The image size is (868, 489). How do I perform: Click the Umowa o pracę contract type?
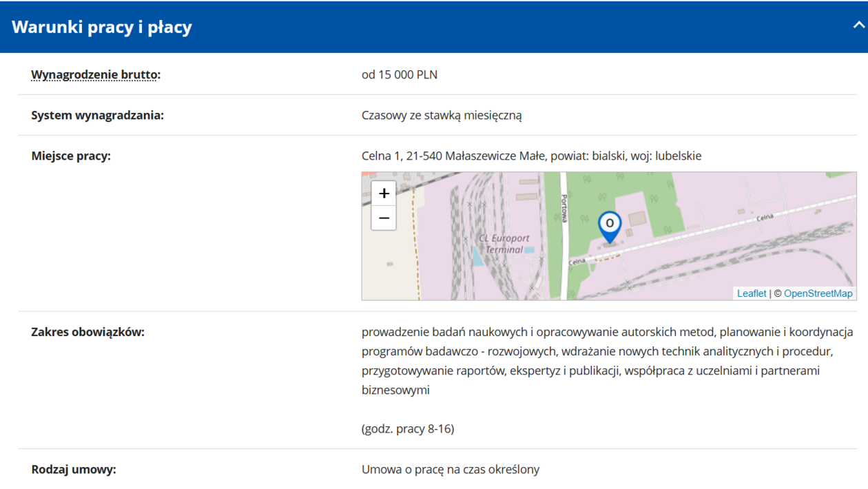pyautogui.click(x=451, y=469)
